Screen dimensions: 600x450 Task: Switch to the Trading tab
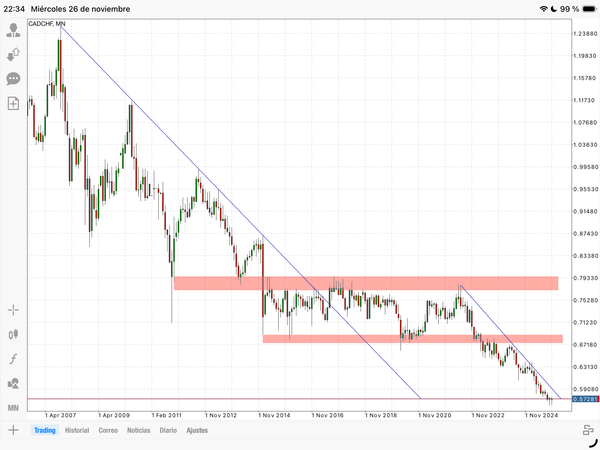pos(45,430)
